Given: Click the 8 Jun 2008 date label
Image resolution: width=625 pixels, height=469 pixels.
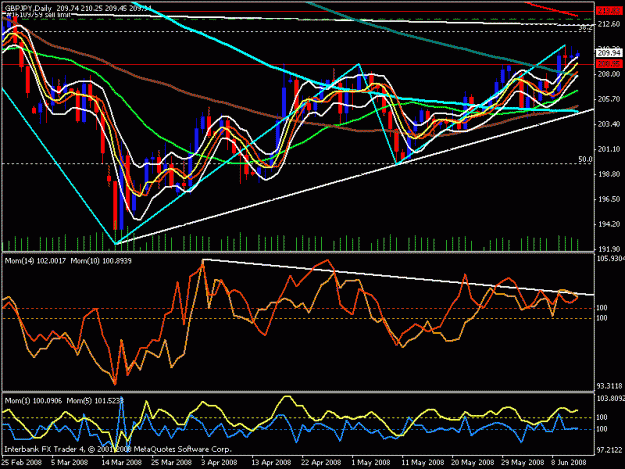Looking at the screenshot, I should (x=569, y=463).
